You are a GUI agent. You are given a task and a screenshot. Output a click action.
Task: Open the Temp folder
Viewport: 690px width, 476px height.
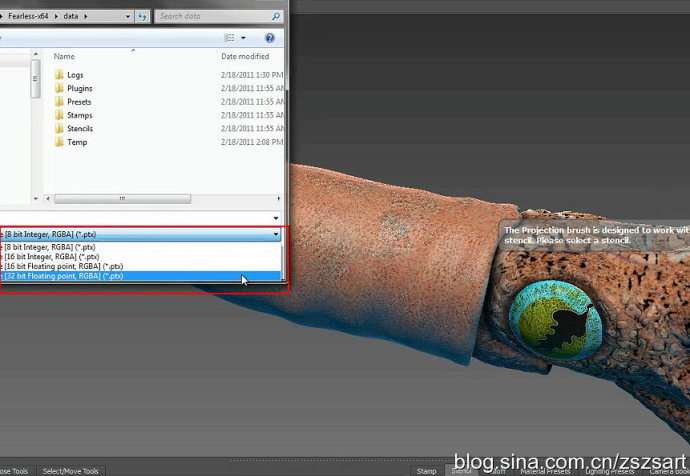[77, 142]
